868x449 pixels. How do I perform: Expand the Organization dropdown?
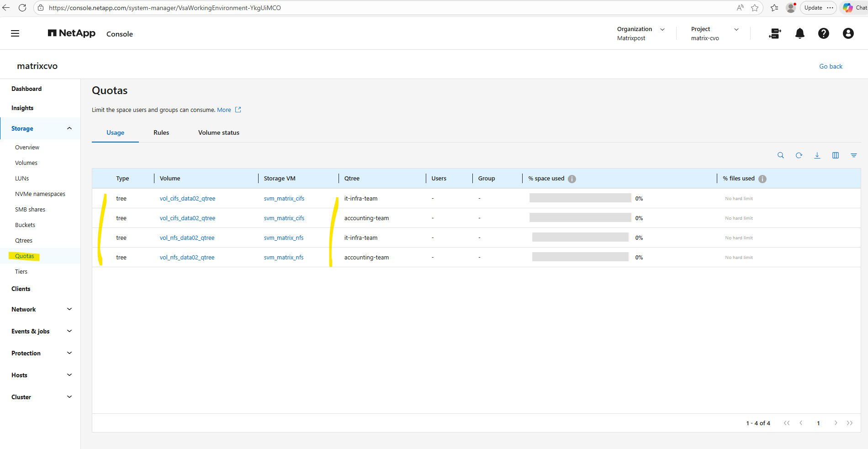[x=662, y=29]
